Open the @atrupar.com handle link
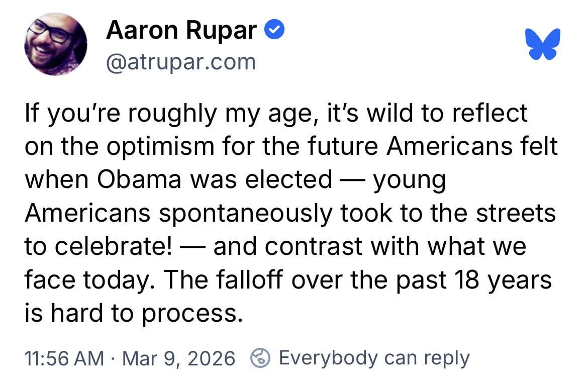The image size is (588, 378). (181, 62)
